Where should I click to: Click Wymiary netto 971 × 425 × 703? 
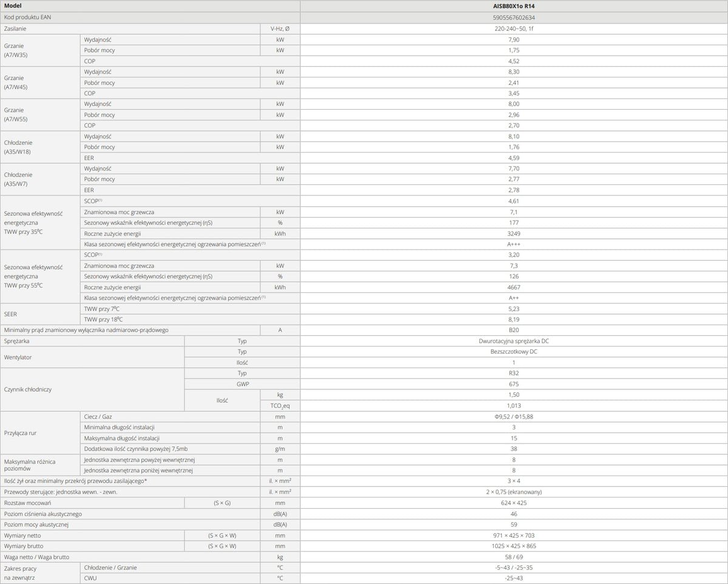[514, 535]
